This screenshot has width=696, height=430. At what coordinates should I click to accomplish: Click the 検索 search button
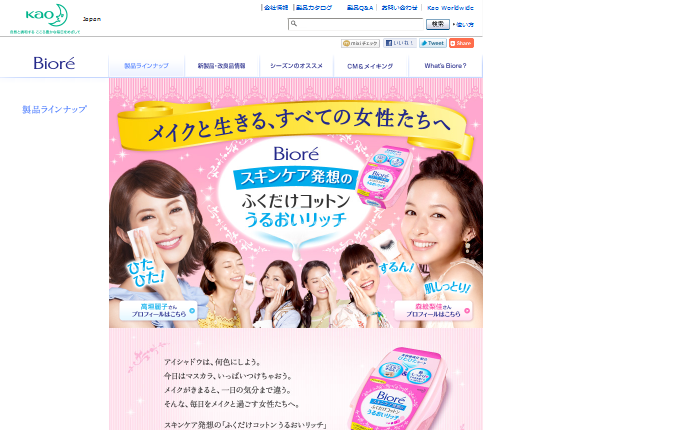click(438, 24)
